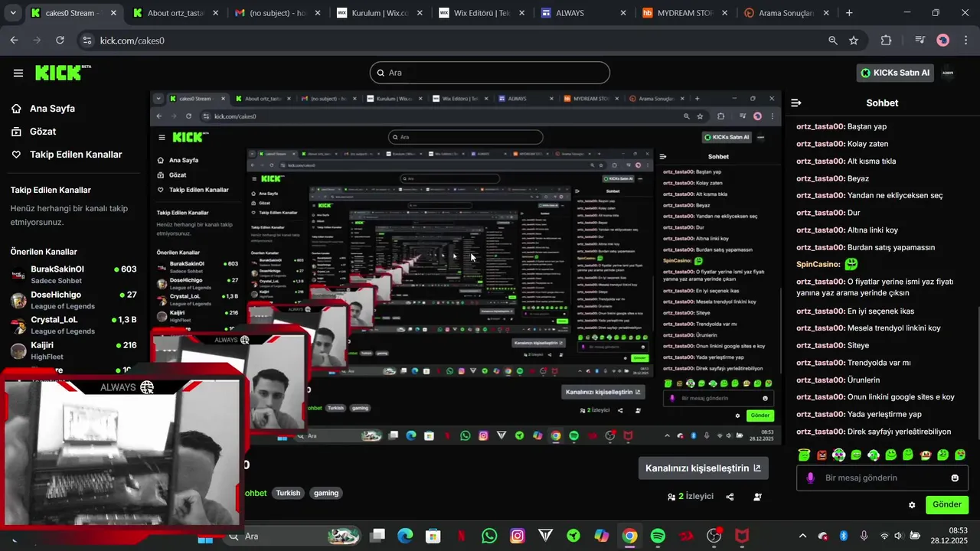Bookmark this page with the star icon

(854, 41)
